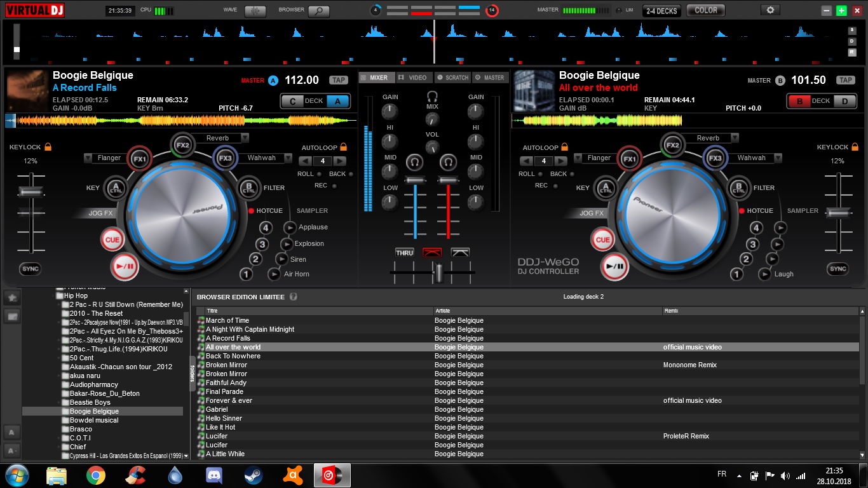Toggle left channel headphone cue
The height and width of the screenshot is (488, 868).
tap(415, 162)
